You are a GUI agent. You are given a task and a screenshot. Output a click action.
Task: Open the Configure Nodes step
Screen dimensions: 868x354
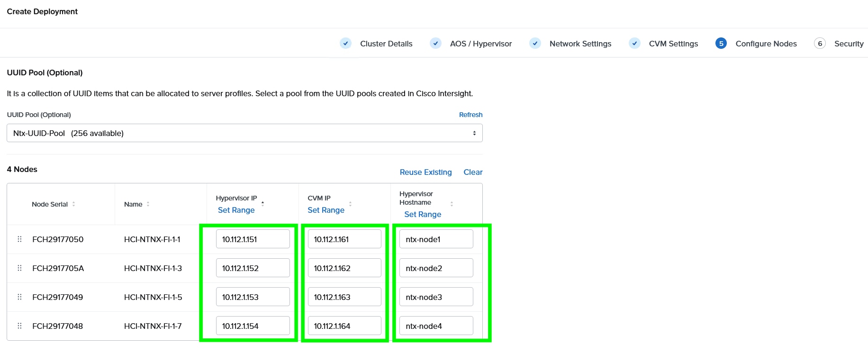766,44
